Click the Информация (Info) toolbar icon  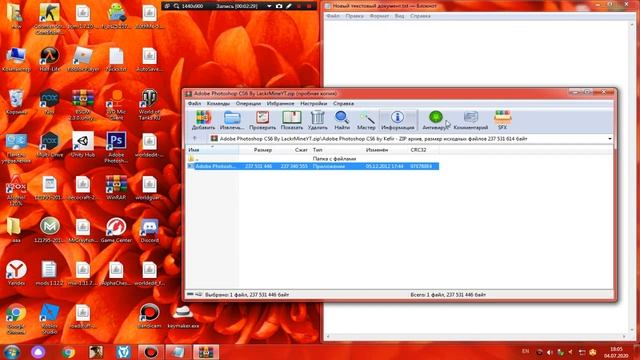pos(398,120)
